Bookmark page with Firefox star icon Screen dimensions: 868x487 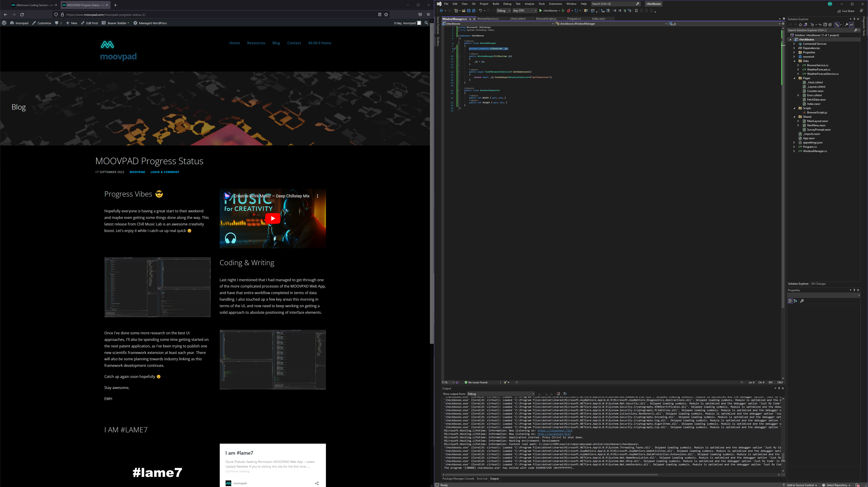386,14
